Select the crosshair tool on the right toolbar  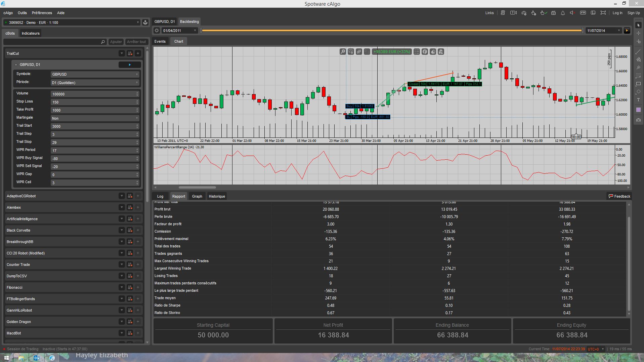point(638,33)
